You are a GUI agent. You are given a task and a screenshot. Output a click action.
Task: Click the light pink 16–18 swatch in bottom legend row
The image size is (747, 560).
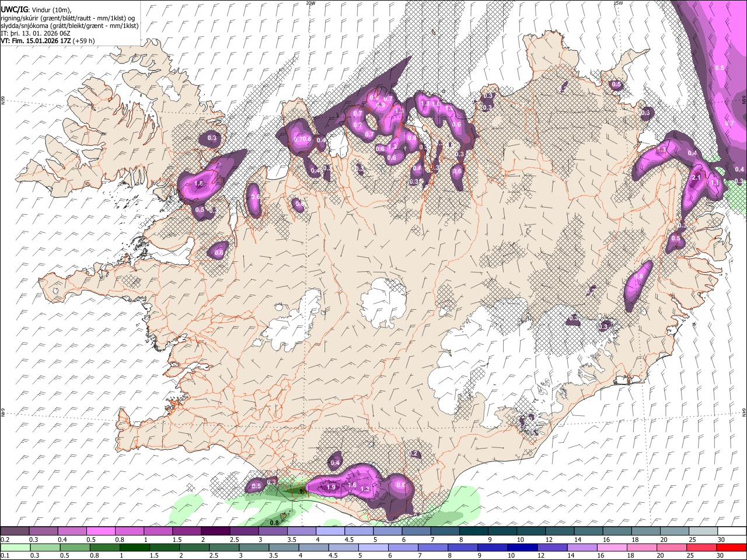click(612, 547)
